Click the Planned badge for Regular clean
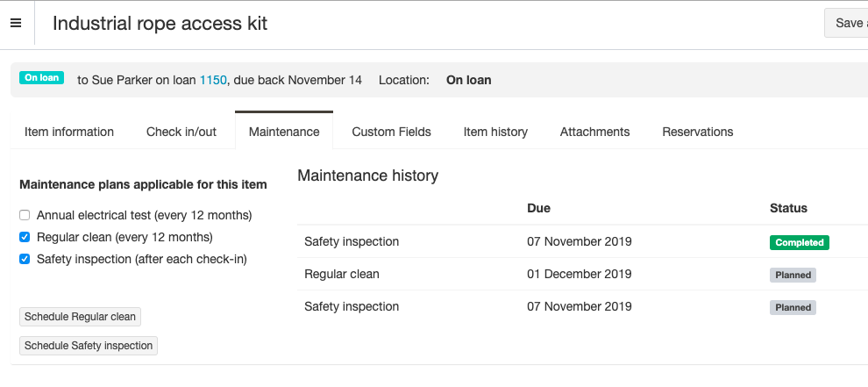 (793, 275)
